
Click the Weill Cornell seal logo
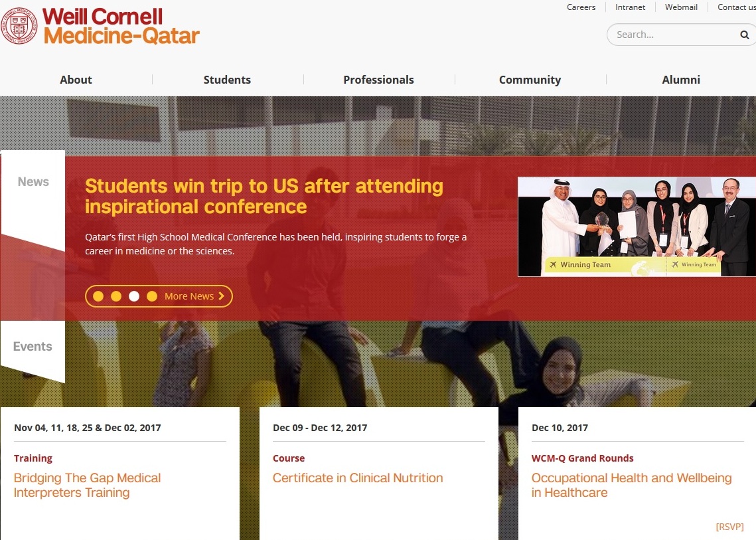pyautogui.click(x=19, y=26)
